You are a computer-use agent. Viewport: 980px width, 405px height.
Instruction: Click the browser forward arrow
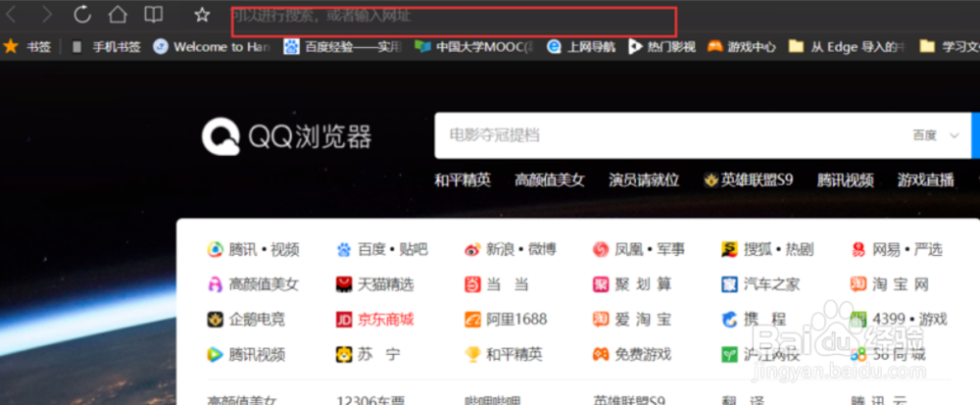coord(46,14)
